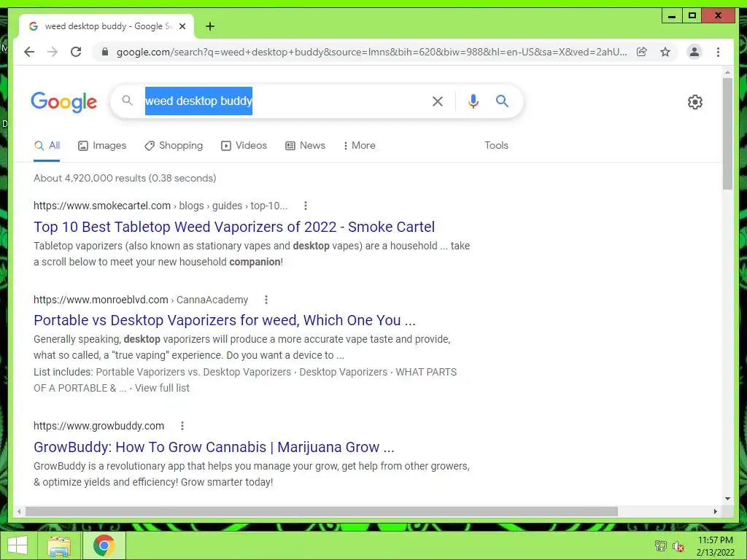
Task: Open Google quick settings gear
Action: [695, 102]
